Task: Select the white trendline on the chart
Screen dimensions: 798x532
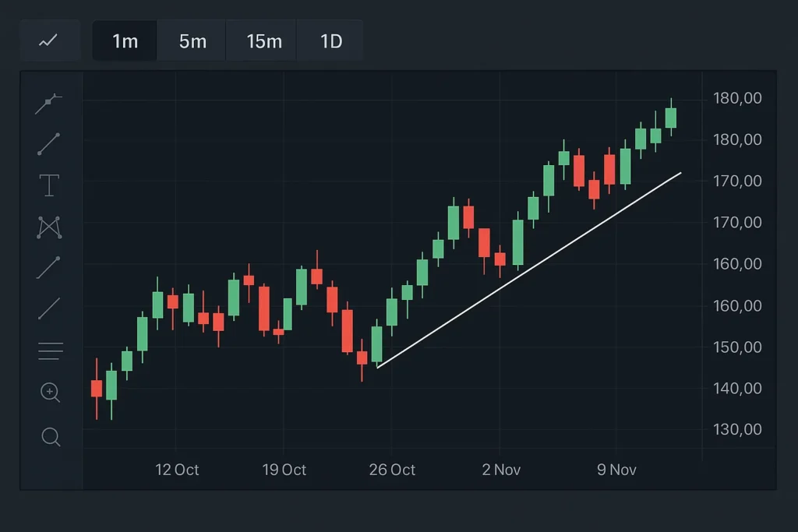Action: coord(530,270)
